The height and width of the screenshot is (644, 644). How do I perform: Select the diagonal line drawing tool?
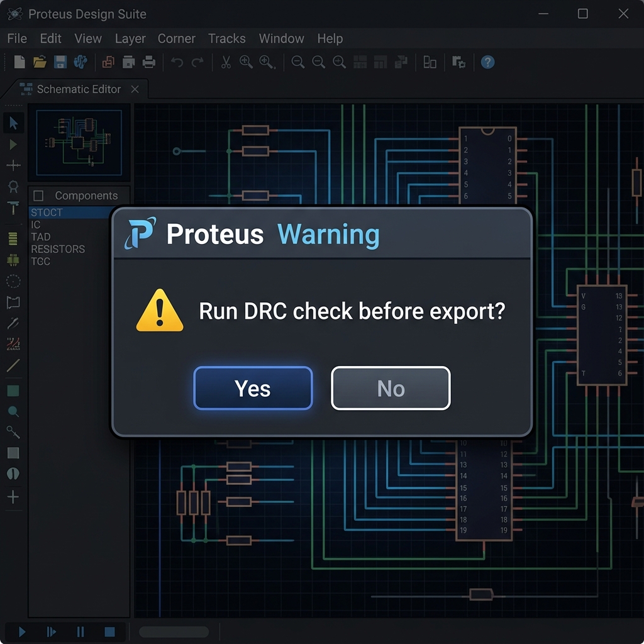tap(13, 365)
